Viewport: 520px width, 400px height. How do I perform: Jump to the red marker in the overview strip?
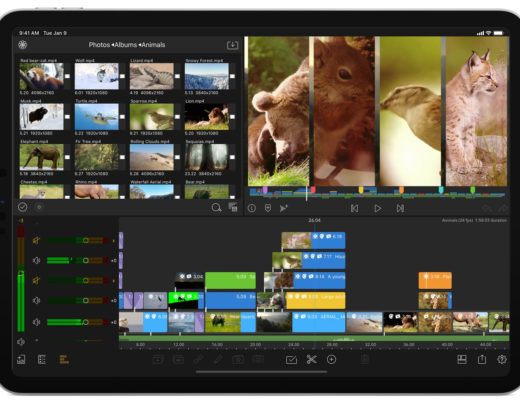[x=313, y=190]
